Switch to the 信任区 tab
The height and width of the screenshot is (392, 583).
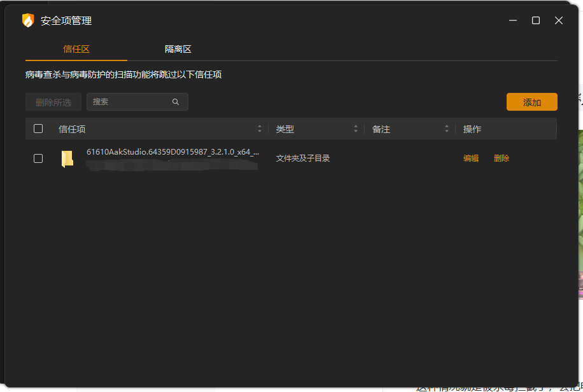click(x=76, y=49)
